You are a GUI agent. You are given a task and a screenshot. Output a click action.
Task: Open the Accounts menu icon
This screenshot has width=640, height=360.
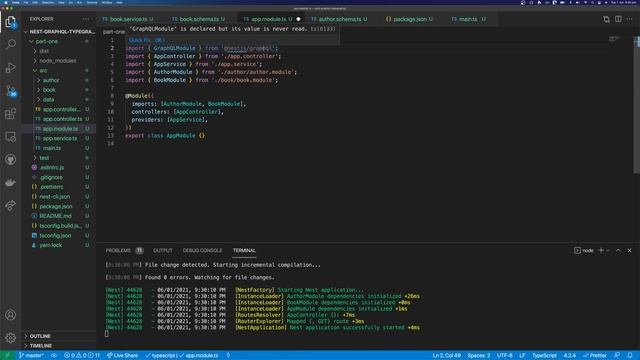click(11, 315)
